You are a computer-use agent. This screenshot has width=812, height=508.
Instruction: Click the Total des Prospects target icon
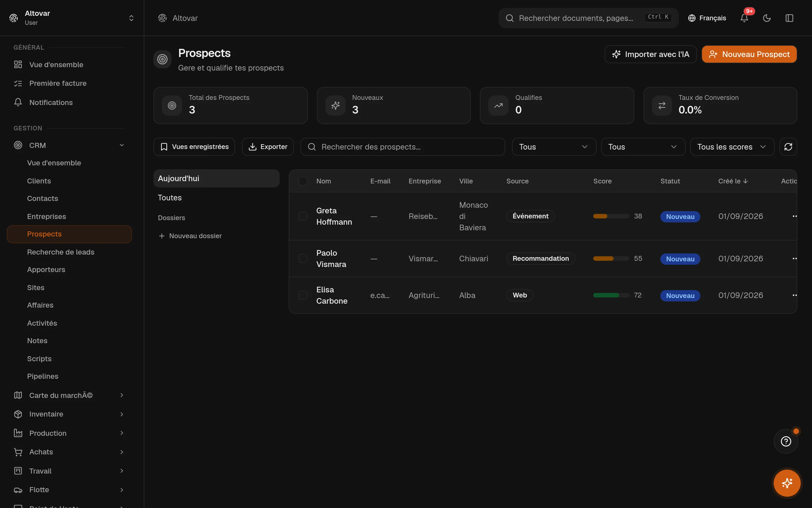pos(172,106)
